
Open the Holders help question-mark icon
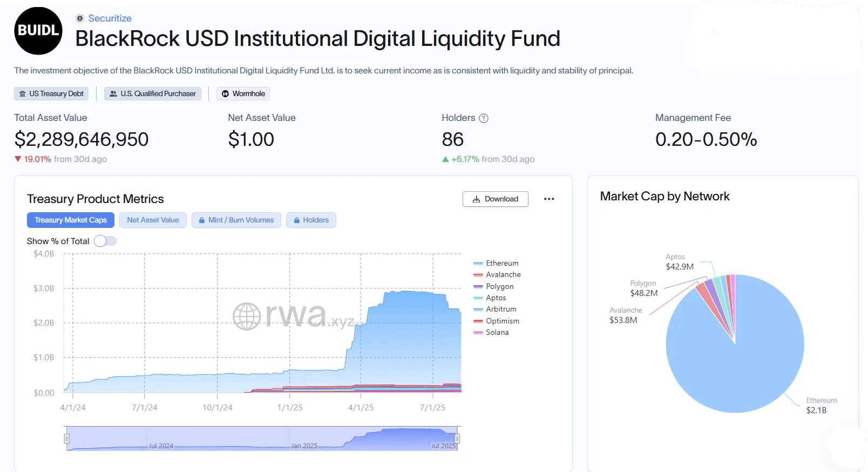(x=484, y=118)
